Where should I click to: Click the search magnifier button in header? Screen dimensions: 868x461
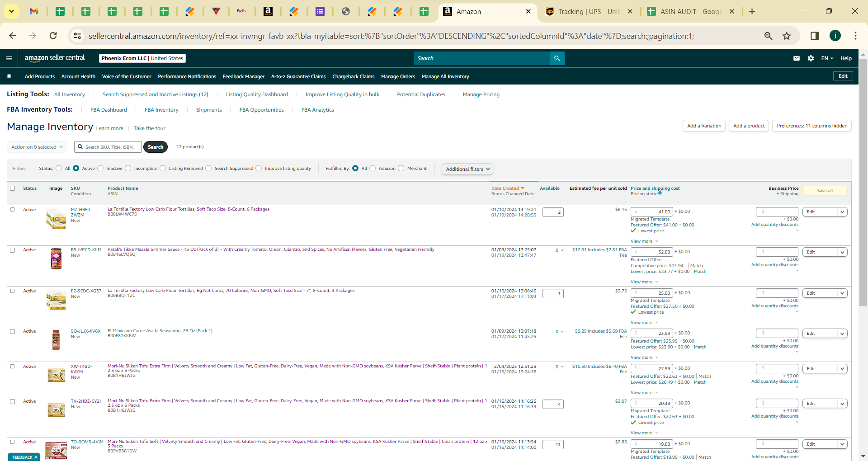[557, 58]
